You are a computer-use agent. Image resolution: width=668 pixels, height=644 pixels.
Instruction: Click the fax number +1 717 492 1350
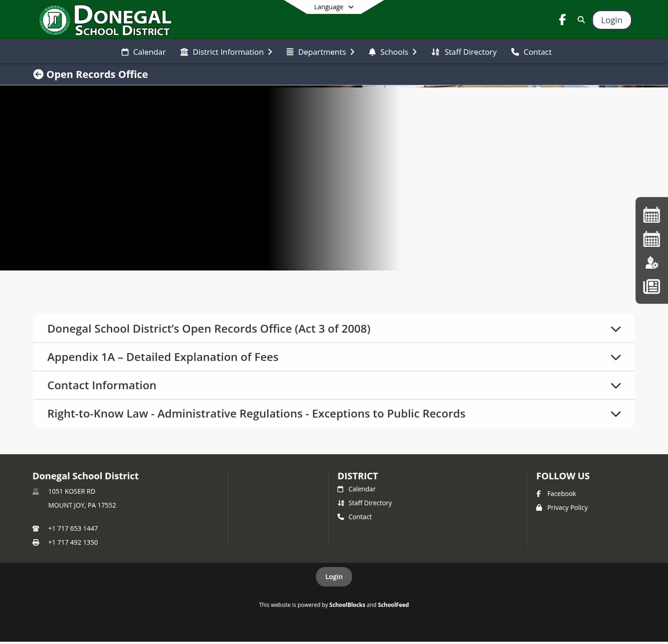[73, 542]
